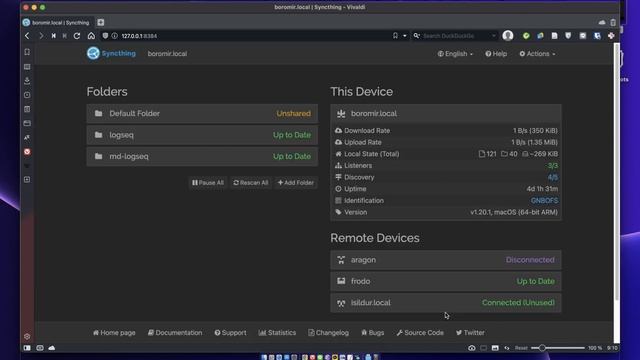
Task: Open the English language dropdown
Action: coord(455,54)
